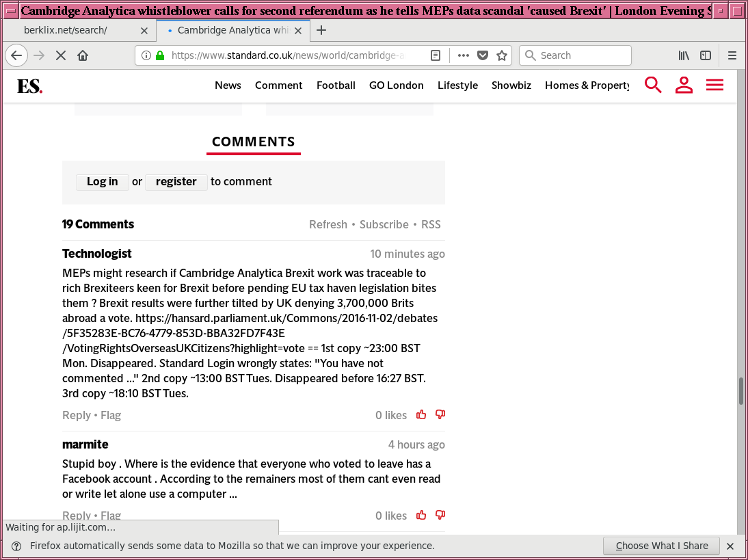Show site information icon in address bar
This screenshot has width=748, height=560.
tap(146, 55)
